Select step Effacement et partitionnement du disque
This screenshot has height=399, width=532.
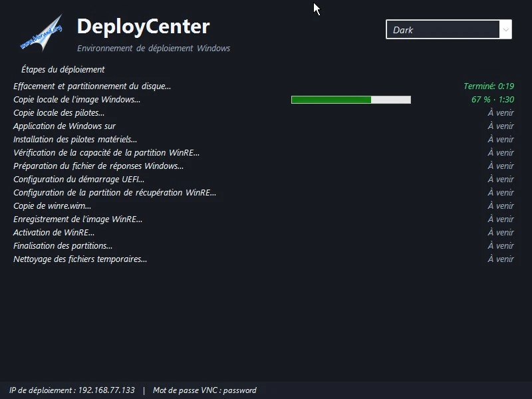pyautogui.click(x=92, y=86)
